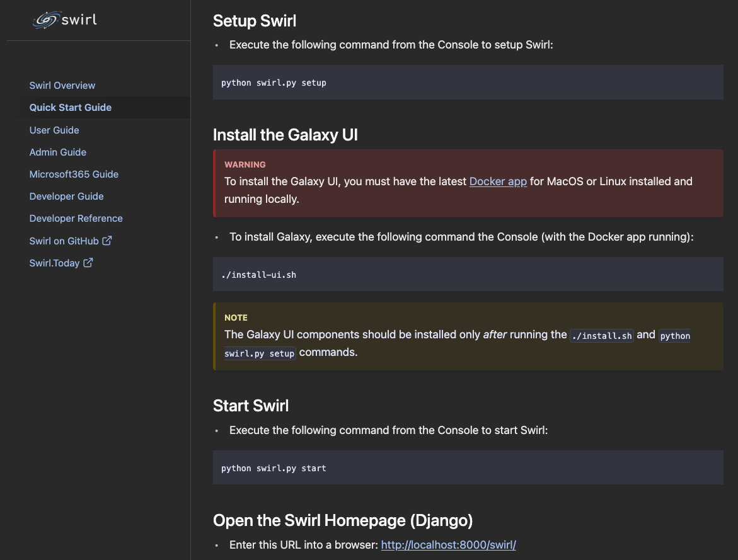Open the Developer Reference page
Screen dimensions: 738x560
coord(76,218)
